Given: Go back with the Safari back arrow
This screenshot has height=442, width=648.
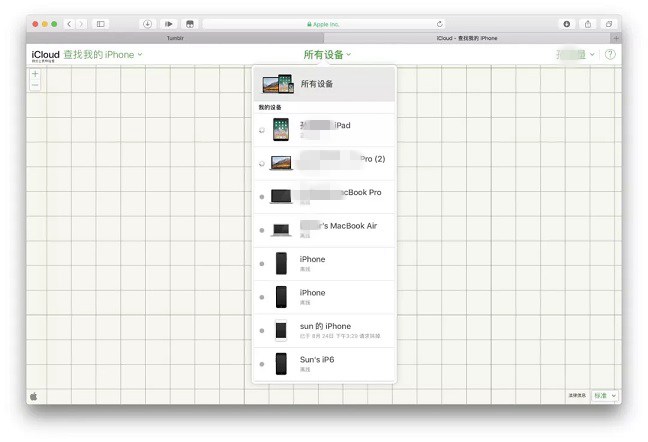Looking at the screenshot, I should click(69, 23).
